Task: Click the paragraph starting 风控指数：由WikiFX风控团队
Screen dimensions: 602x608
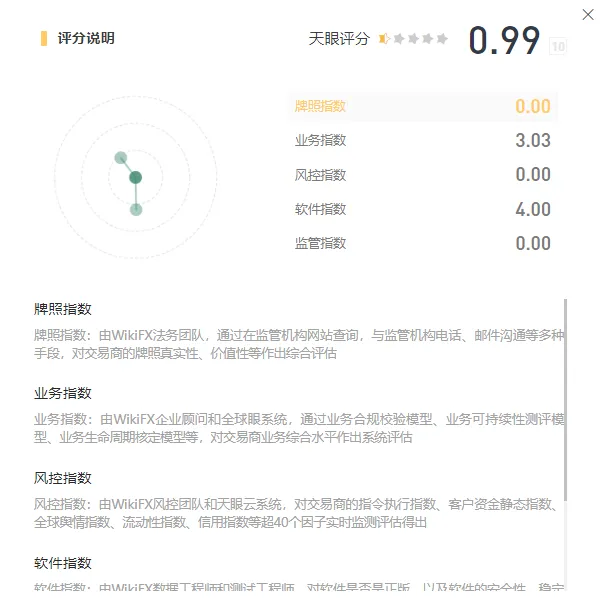Action: [x=297, y=513]
